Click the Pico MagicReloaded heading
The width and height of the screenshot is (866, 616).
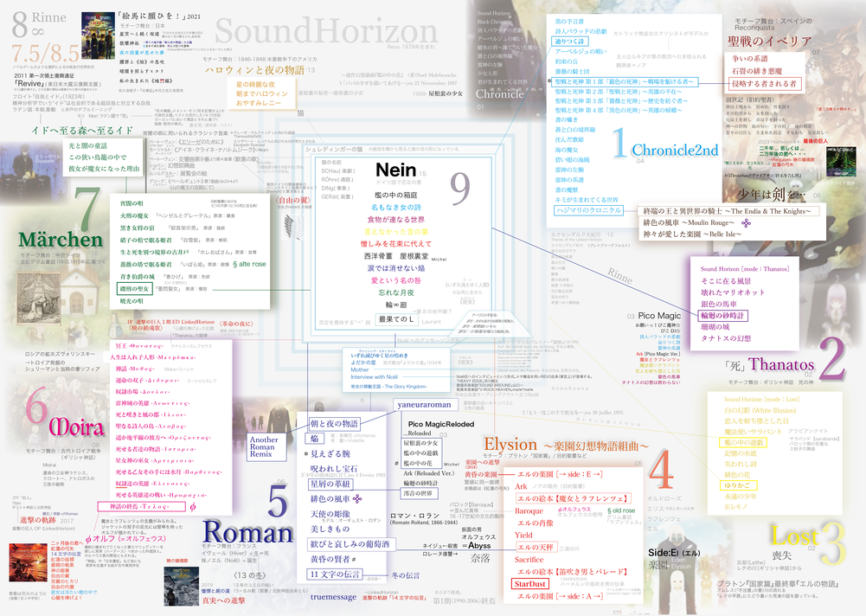pyautogui.click(x=440, y=424)
